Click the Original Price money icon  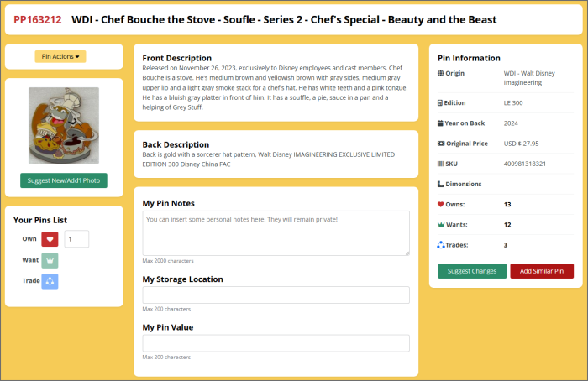[x=441, y=144]
